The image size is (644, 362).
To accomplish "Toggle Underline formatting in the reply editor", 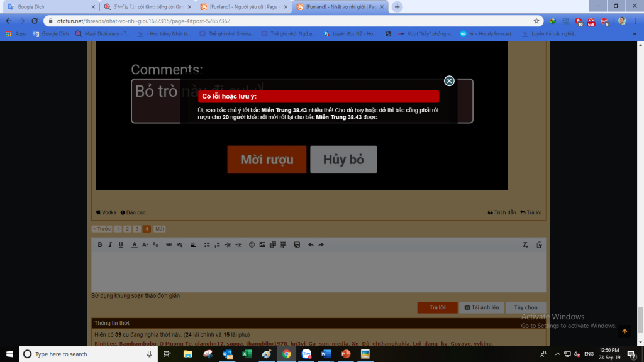I will point(121,244).
